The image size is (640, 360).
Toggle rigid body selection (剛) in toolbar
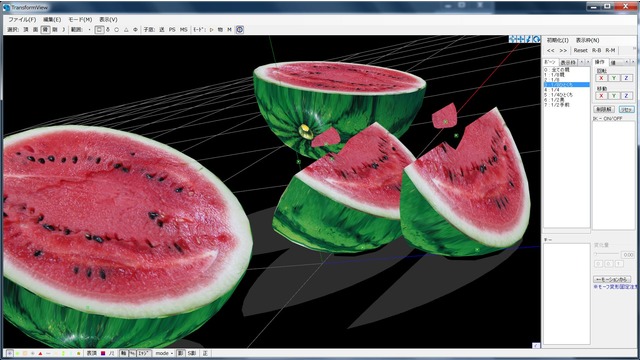[55, 29]
